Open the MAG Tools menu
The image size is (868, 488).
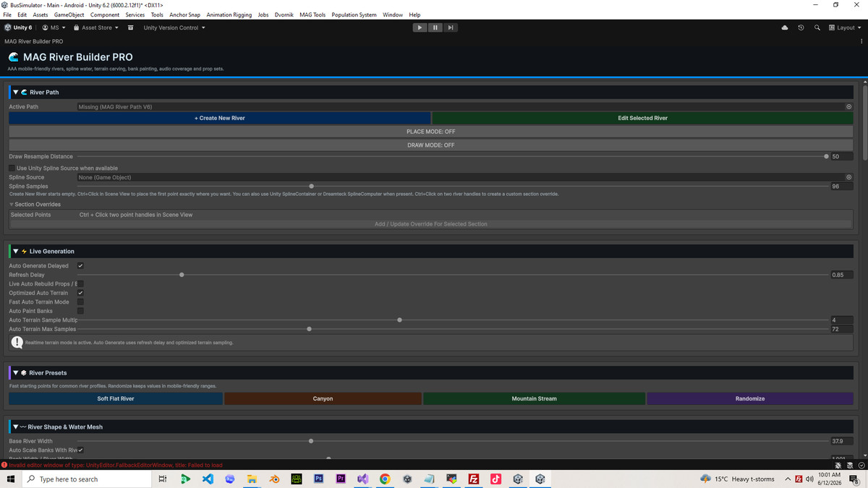(312, 14)
